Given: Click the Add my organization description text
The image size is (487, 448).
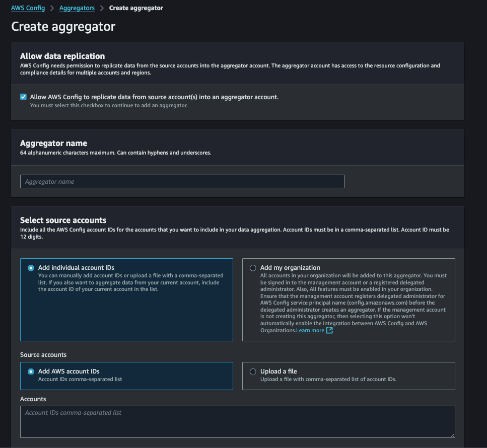Looking at the screenshot, I should [x=353, y=300].
